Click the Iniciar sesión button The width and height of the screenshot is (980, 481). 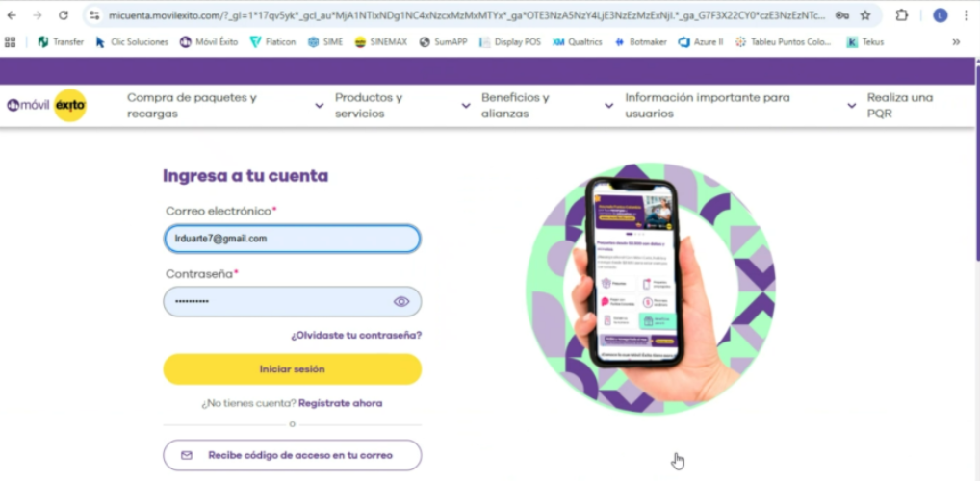[x=293, y=369]
